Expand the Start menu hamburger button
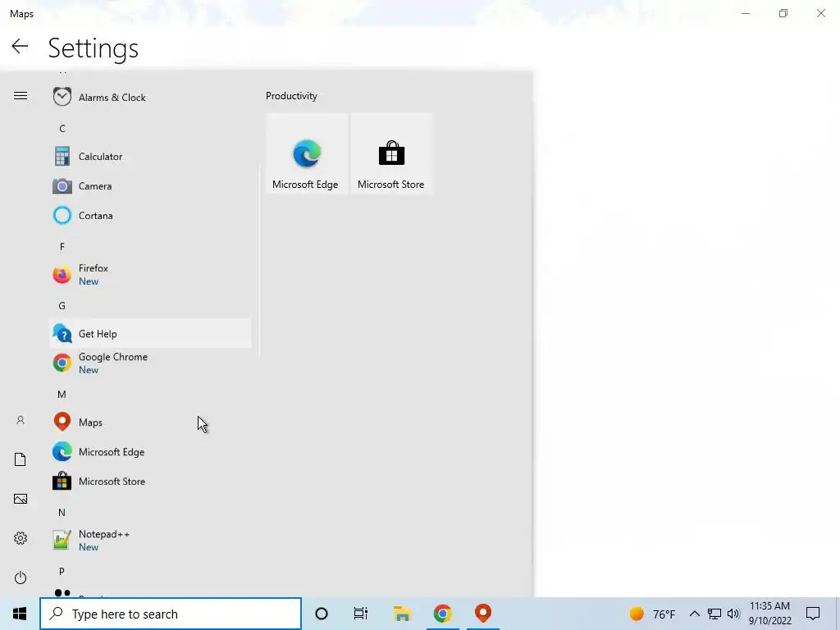This screenshot has width=840, height=630. click(21, 96)
